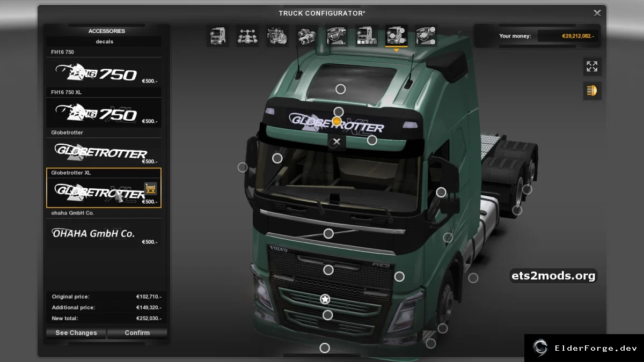Open the engine selection tab icon
This screenshot has height=362, width=644.
[277, 36]
